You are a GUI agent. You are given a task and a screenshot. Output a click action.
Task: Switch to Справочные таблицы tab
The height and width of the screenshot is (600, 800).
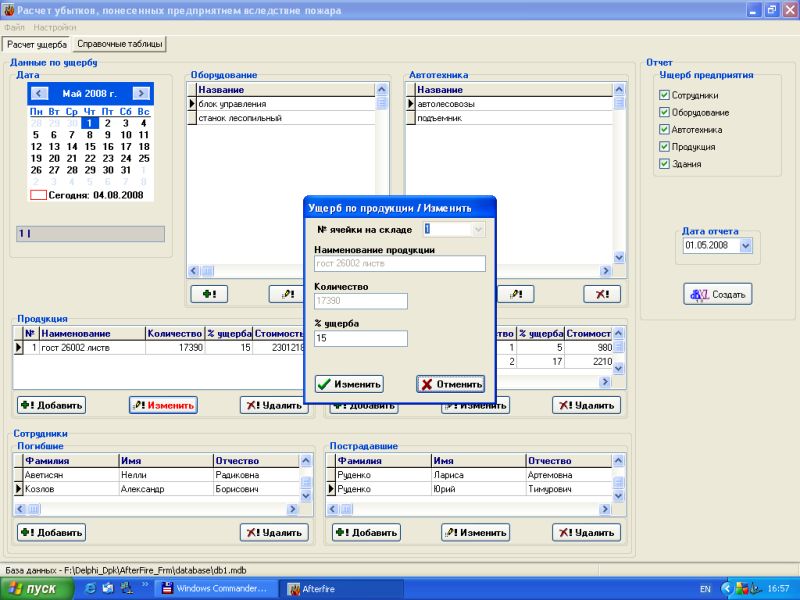[120, 45]
